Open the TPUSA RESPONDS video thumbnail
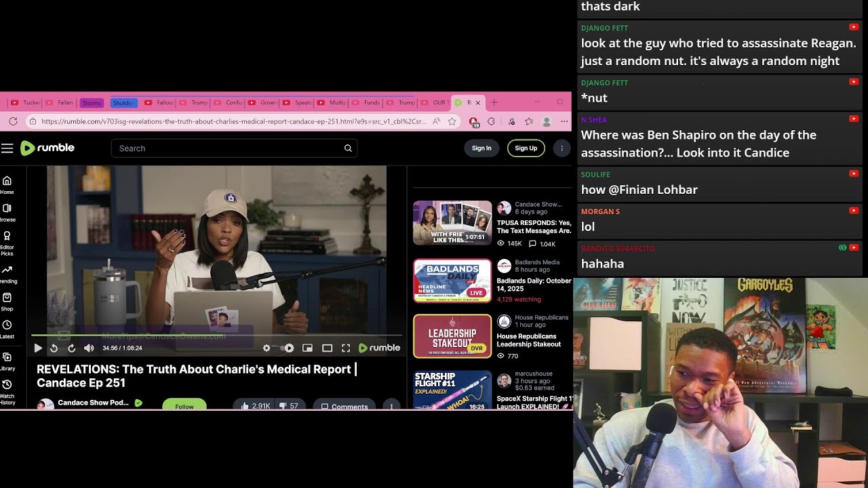 point(452,223)
